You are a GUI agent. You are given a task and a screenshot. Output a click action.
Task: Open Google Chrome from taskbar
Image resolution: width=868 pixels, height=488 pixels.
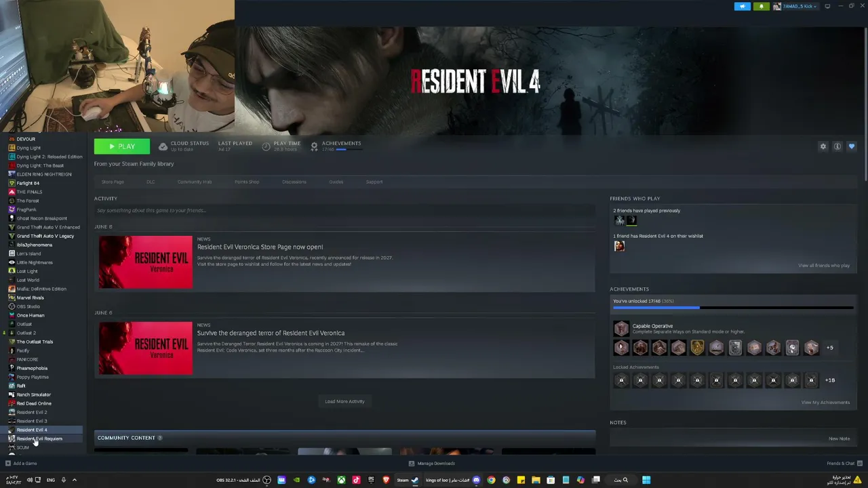(491, 480)
